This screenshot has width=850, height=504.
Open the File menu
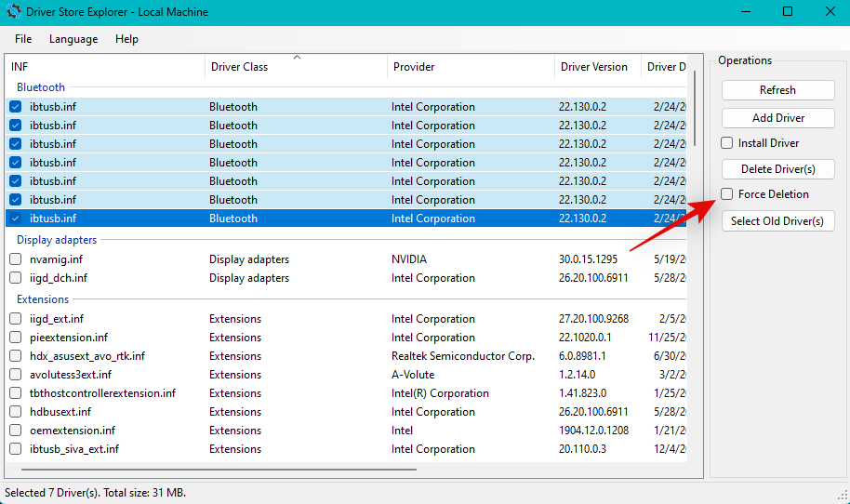click(23, 39)
